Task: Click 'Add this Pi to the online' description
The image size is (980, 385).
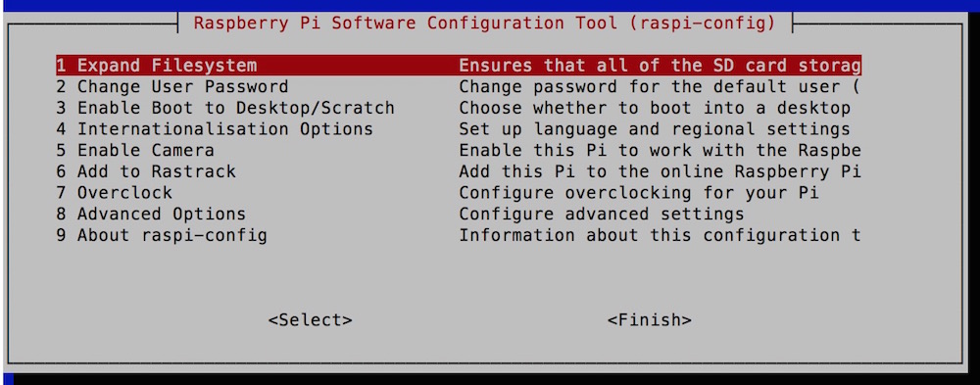Action: click(x=591, y=171)
